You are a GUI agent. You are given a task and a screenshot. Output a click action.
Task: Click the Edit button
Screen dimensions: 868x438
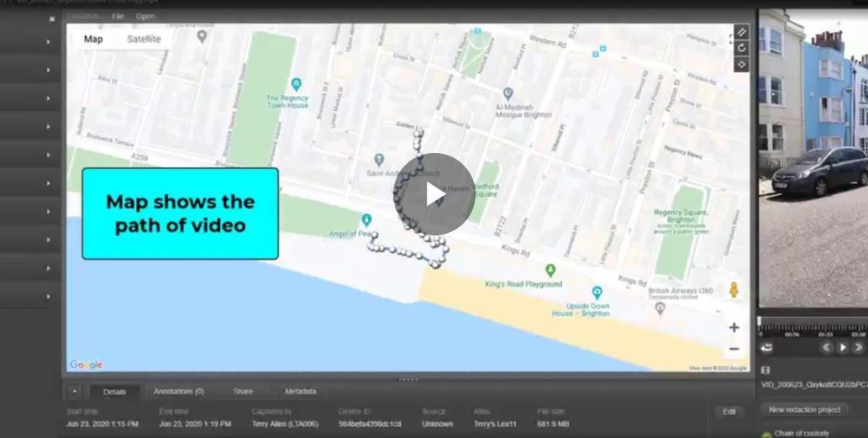729,412
